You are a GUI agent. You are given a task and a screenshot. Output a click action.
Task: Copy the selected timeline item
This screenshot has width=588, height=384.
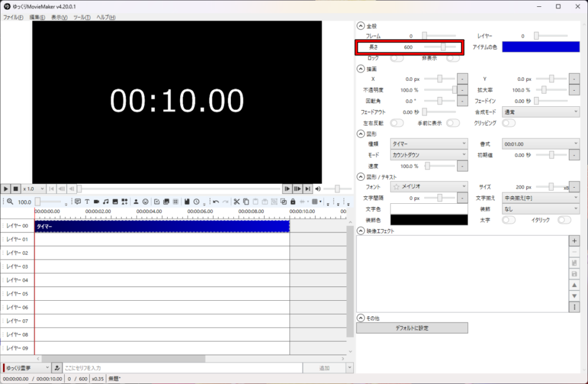click(x=246, y=201)
